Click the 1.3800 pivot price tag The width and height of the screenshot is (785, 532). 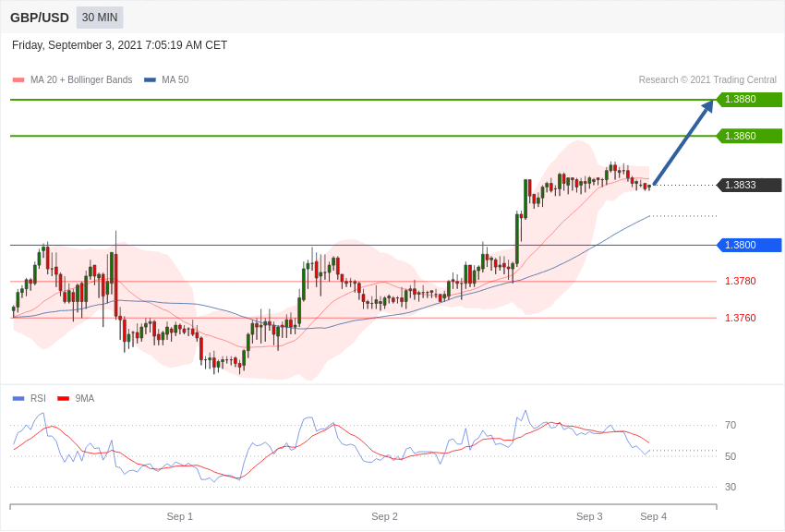point(749,245)
